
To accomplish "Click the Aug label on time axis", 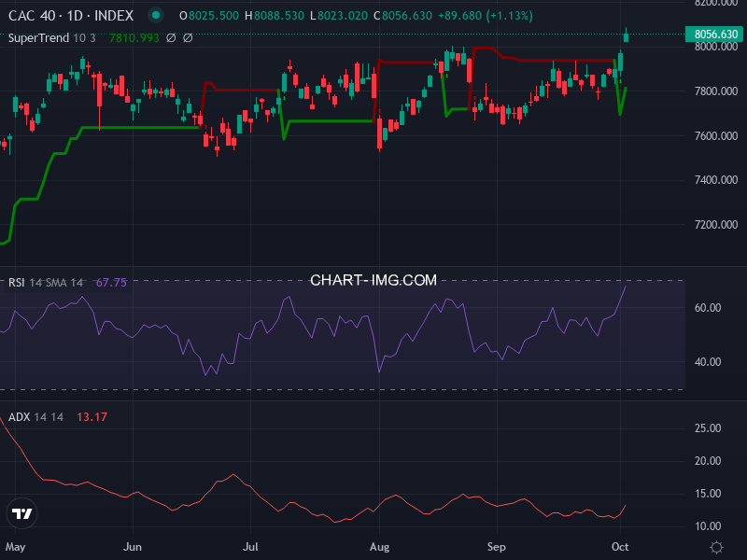I will click(379, 546).
